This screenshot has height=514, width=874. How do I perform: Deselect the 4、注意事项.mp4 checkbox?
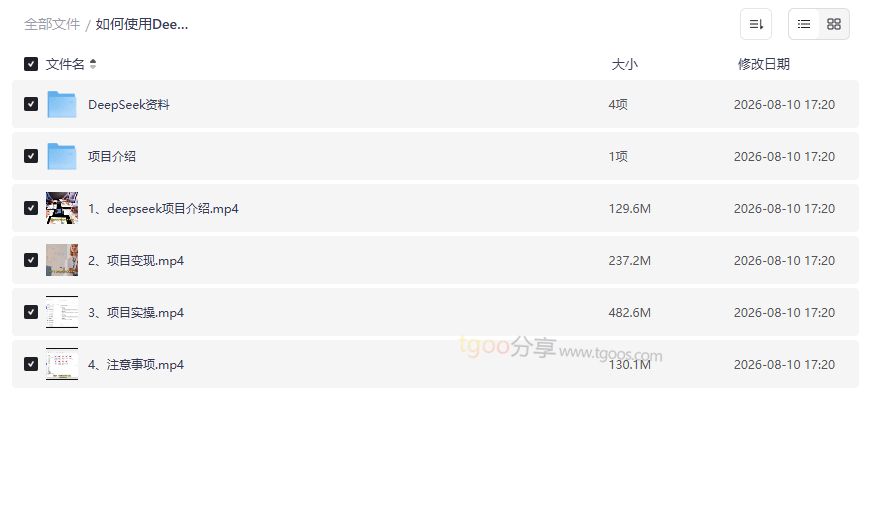pos(31,364)
